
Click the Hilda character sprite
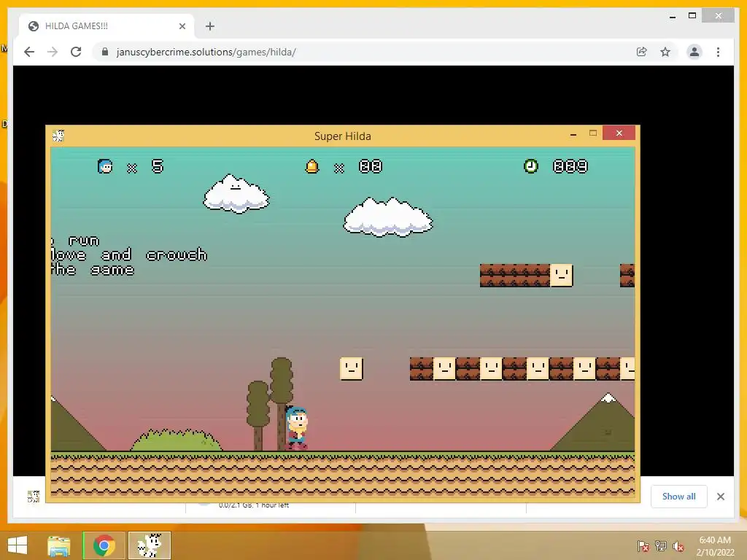(x=296, y=427)
